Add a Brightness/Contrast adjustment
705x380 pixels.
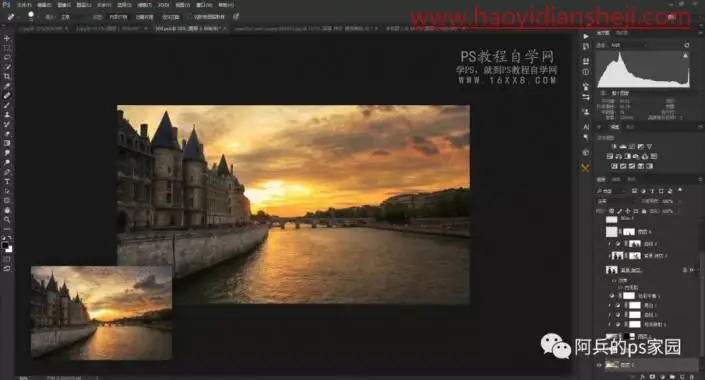[614, 147]
